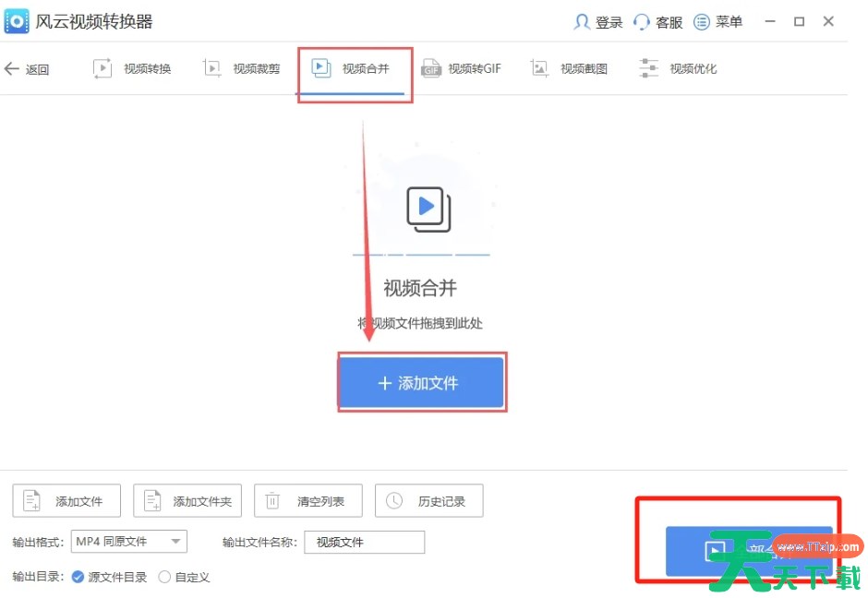Open the 历史记录 history button
Screen dimensions: 868x598
pyautogui.click(x=429, y=501)
